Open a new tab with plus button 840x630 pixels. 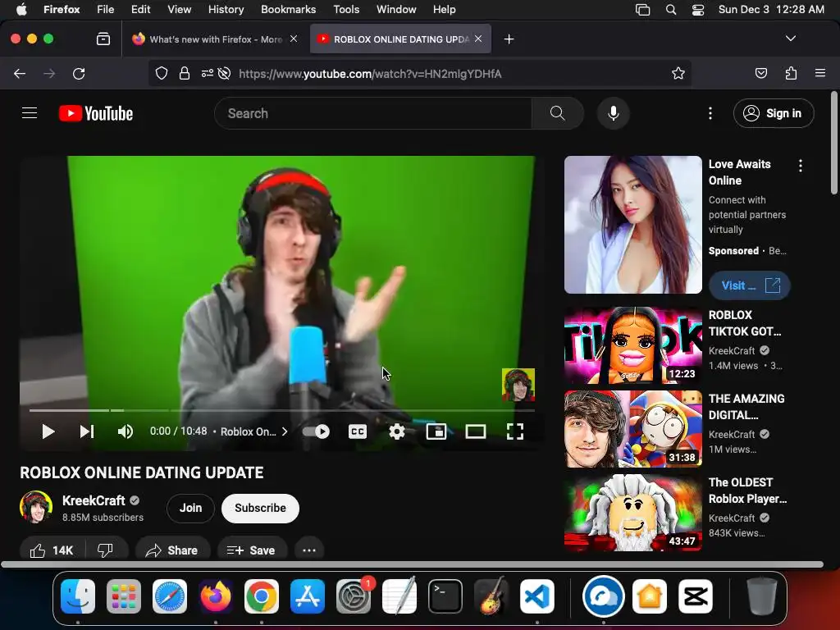[509, 39]
